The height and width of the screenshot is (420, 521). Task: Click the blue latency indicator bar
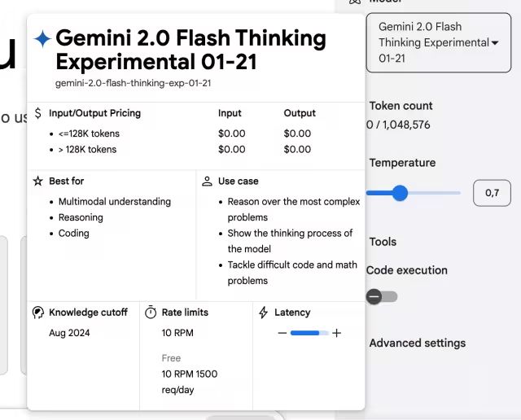pos(307,333)
